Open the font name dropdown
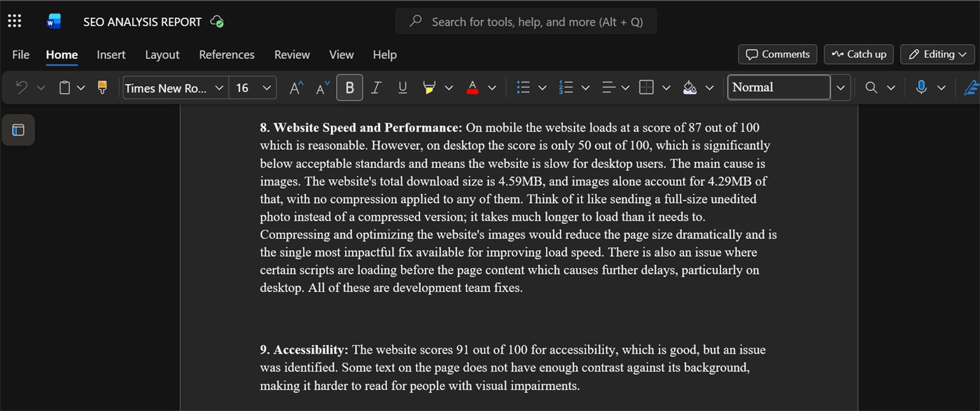Image resolution: width=980 pixels, height=411 pixels. point(219,88)
